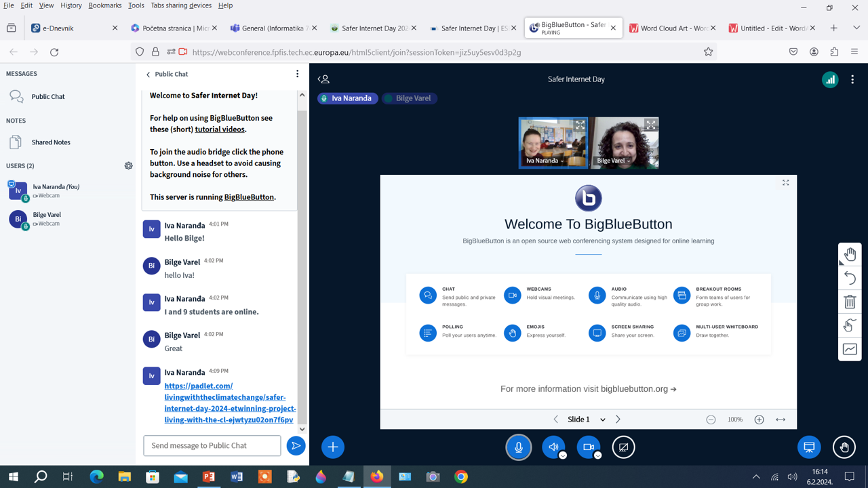Open manage users gear icon

[129, 165]
